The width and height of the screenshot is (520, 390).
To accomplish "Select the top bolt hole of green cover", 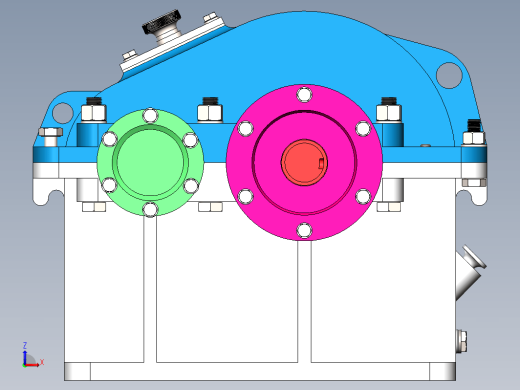I will click(x=150, y=116).
